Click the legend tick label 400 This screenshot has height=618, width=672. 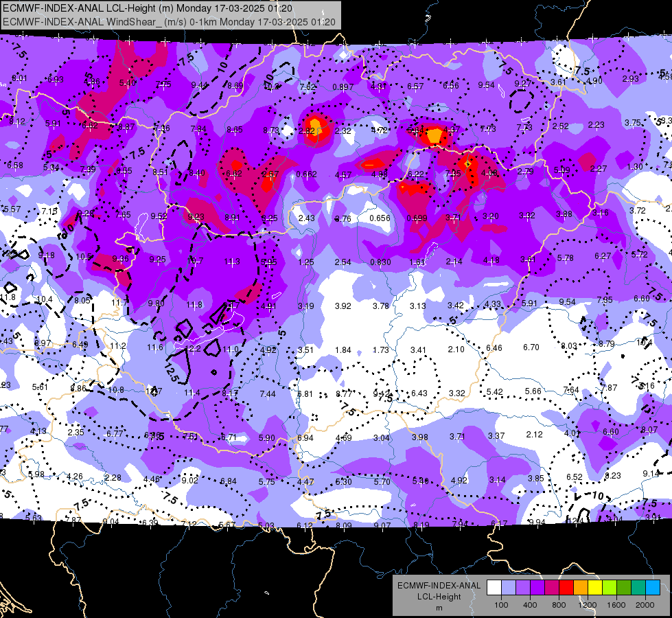coord(530,605)
